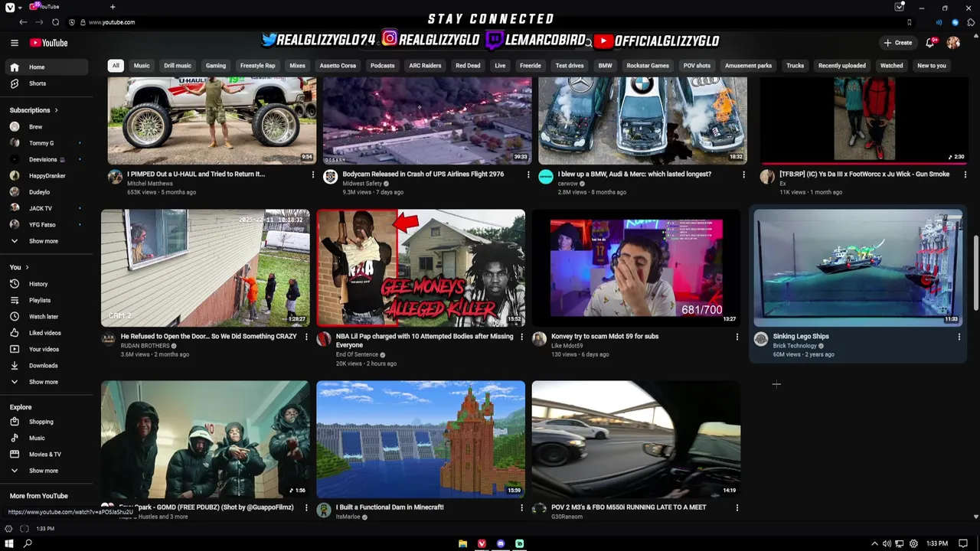Viewport: 980px width, 551px height.
Task: Open Vivaldi tab list dropdown arrow
Action: [19, 7]
